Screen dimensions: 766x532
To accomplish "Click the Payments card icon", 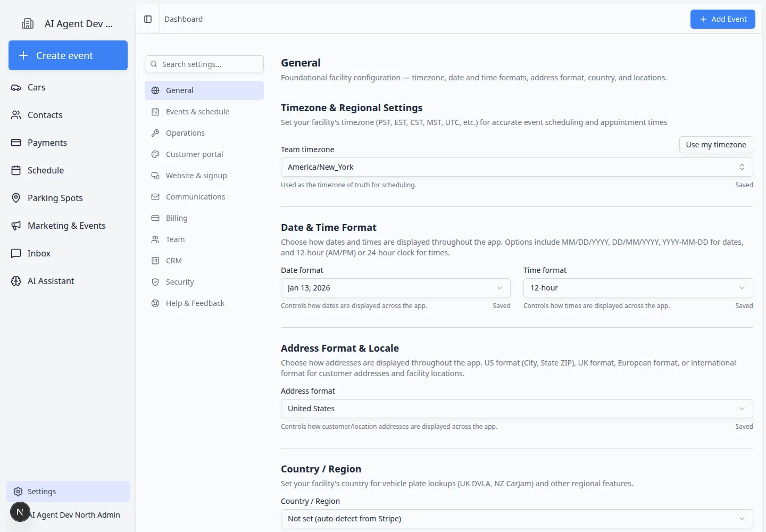I will coord(16,143).
